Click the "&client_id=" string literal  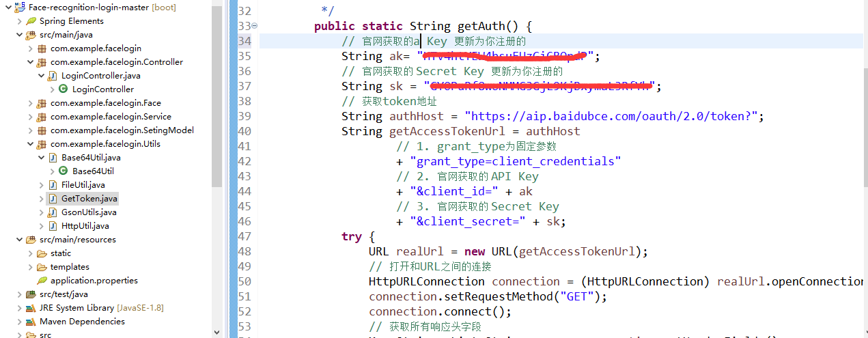pyautogui.click(x=454, y=191)
